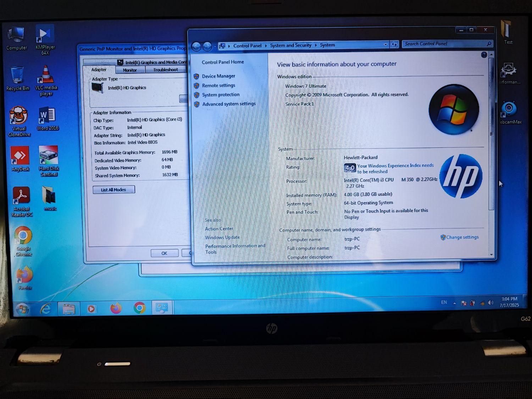This screenshot has height=399, width=532.
Task: Click the 4.0 rating badge
Action: point(349,168)
